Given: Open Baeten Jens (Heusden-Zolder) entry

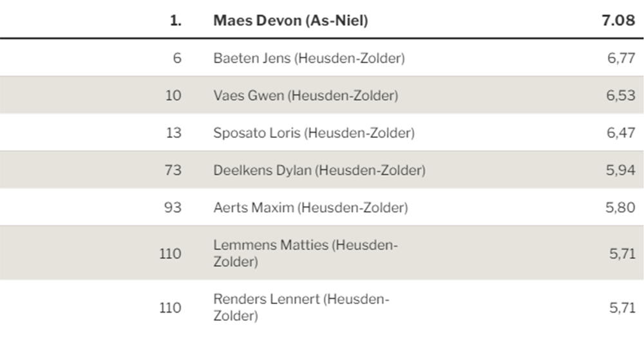Looking at the screenshot, I should click(x=309, y=58).
